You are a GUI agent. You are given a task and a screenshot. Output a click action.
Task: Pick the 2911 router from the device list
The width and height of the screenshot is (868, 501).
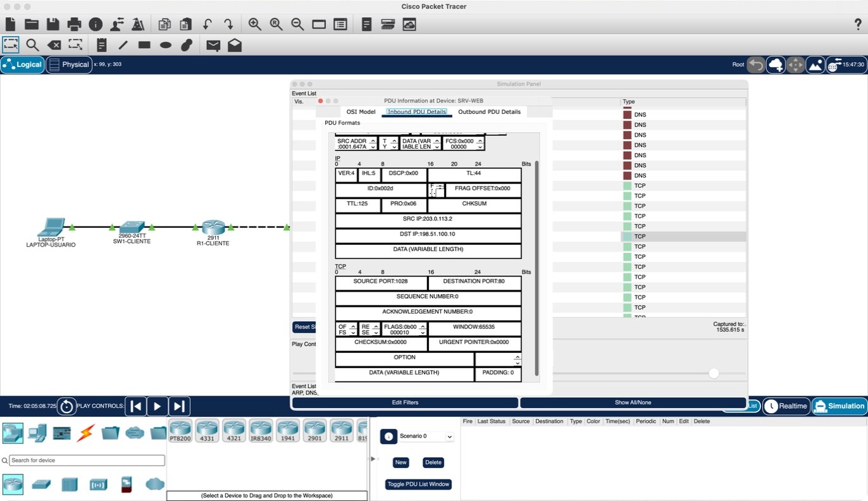tap(342, 430)
